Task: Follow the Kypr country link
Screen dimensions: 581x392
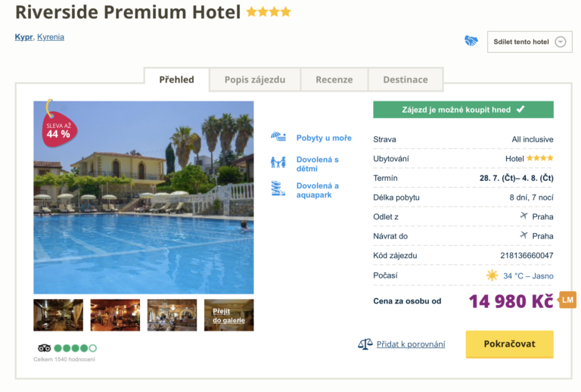Action: (23, 37)
